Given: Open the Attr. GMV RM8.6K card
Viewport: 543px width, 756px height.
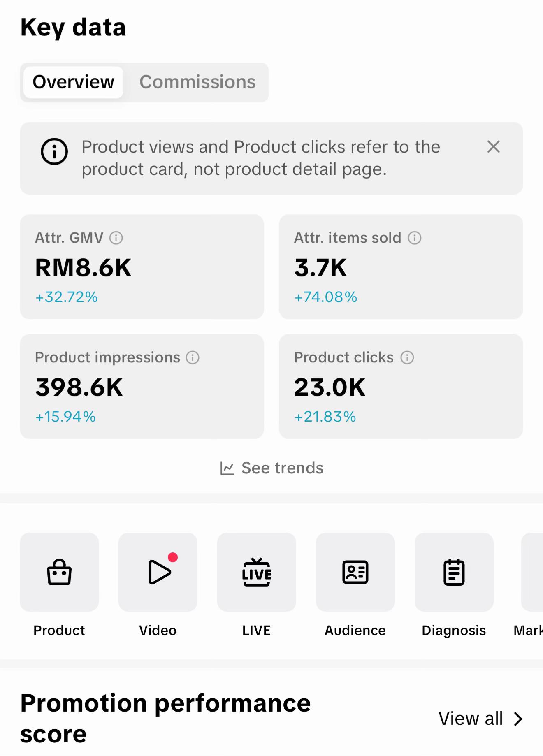Looking at the screenshot, I should (x=142, y=267).
